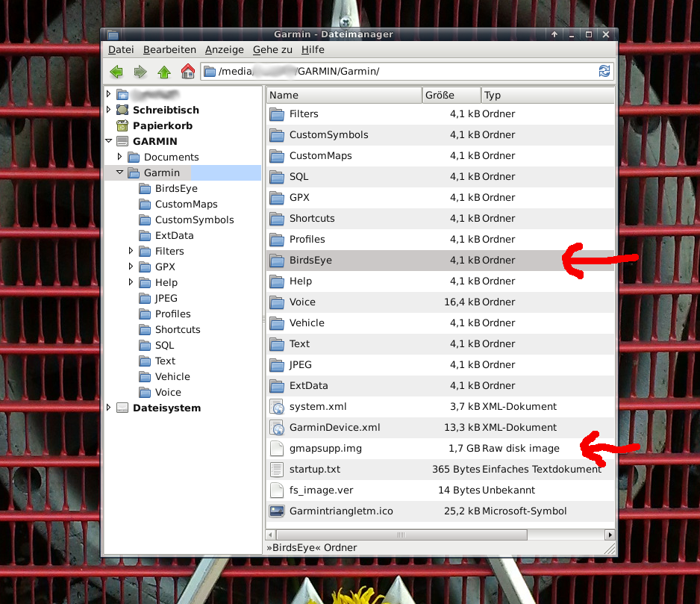Click the window resize grip corner
The image size is (700, 604).
610,549
